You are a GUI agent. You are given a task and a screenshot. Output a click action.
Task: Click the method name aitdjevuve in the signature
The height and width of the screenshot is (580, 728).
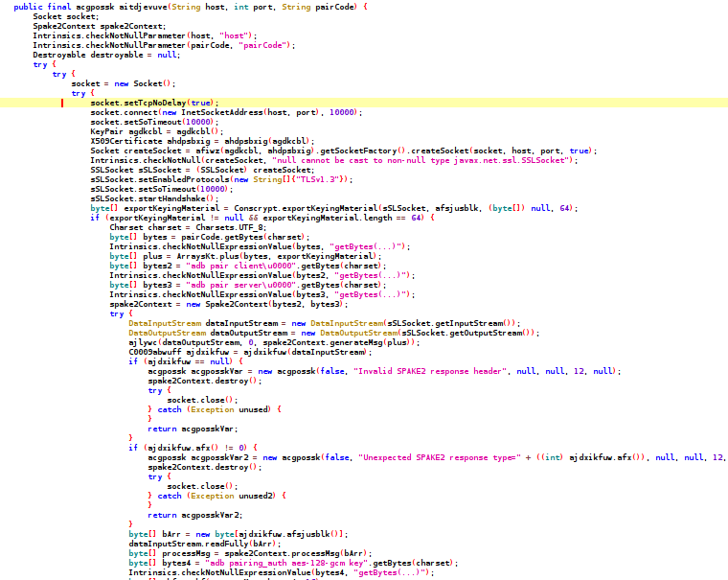[143, 7]
